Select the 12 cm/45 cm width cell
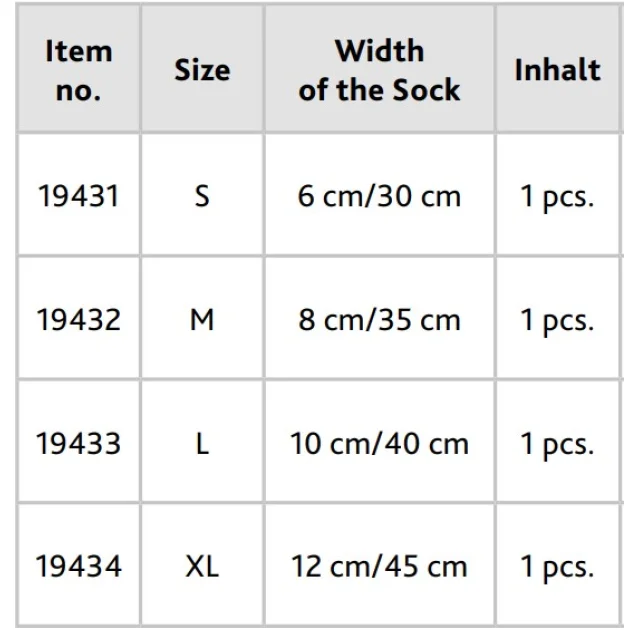 coord(379,566)
